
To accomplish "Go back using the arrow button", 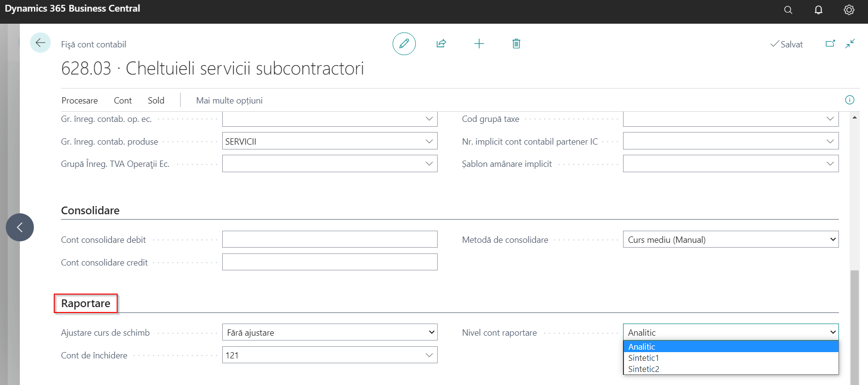I will pyautogui.click(x=40, y=43).
